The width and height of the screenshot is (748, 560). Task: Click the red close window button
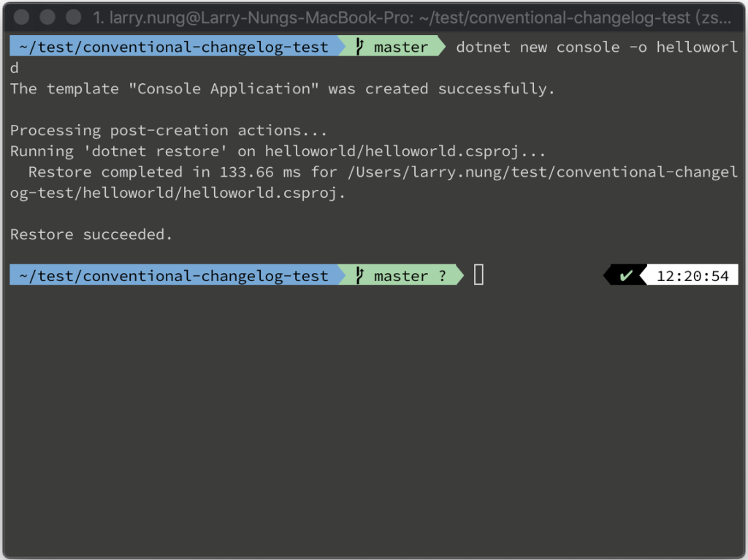pos(21,17)
